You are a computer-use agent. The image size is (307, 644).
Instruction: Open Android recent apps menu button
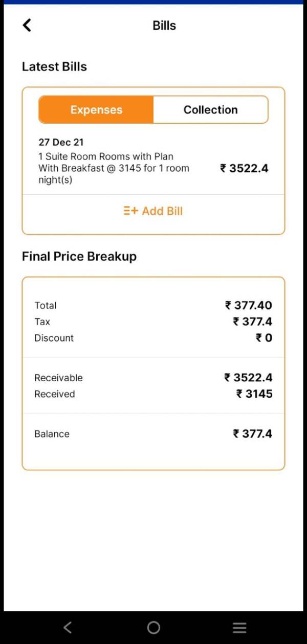click(x=239, y=628)
